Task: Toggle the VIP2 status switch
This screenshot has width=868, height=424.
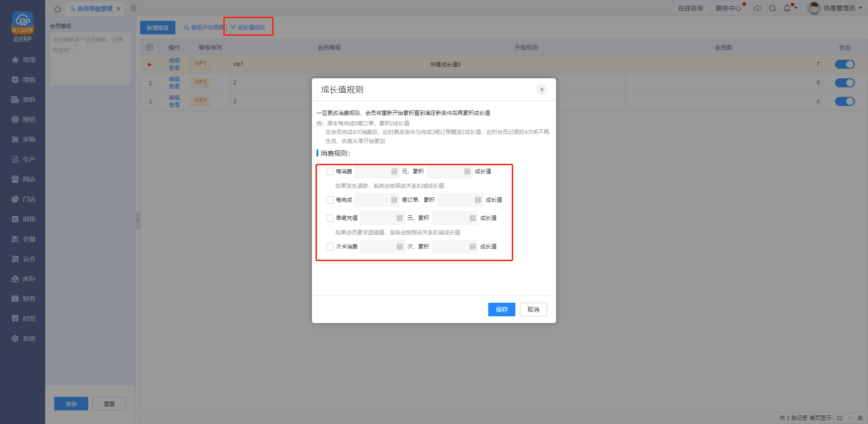Action: [844, 83]
